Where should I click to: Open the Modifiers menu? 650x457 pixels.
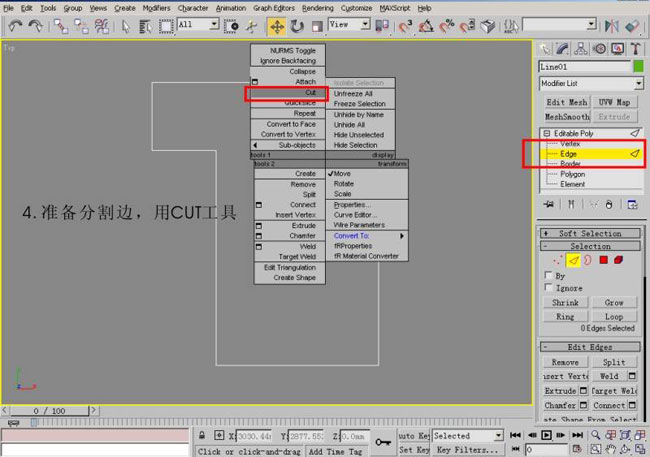156,8
